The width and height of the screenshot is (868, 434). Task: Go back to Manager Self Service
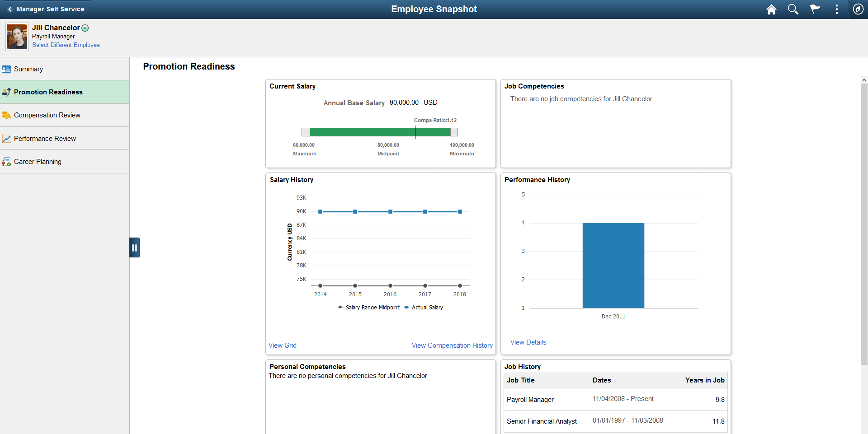46,9
